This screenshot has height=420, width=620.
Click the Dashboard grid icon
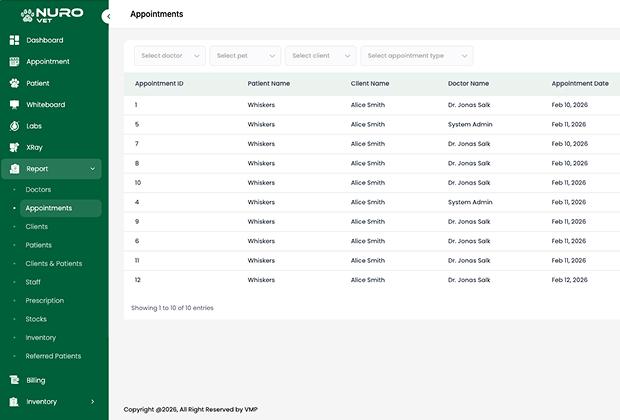[x=14, y=40]
